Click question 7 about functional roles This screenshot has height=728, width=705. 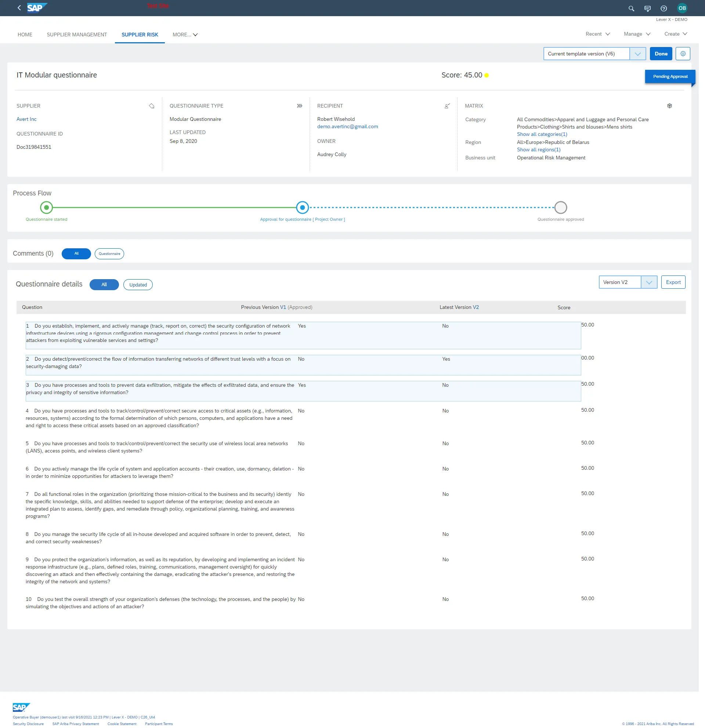[x=160, y=505]
